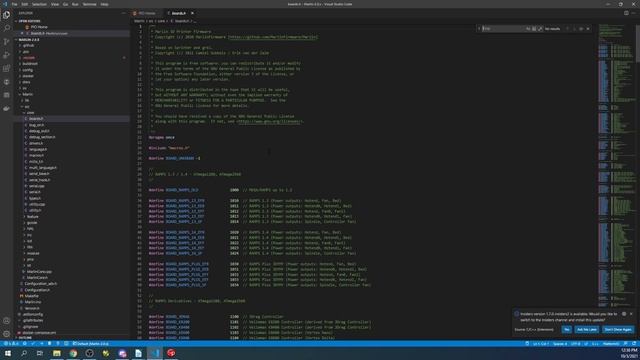640x360 pixels.
Task: Toggle Match Case in find widget
Action: 528,29
